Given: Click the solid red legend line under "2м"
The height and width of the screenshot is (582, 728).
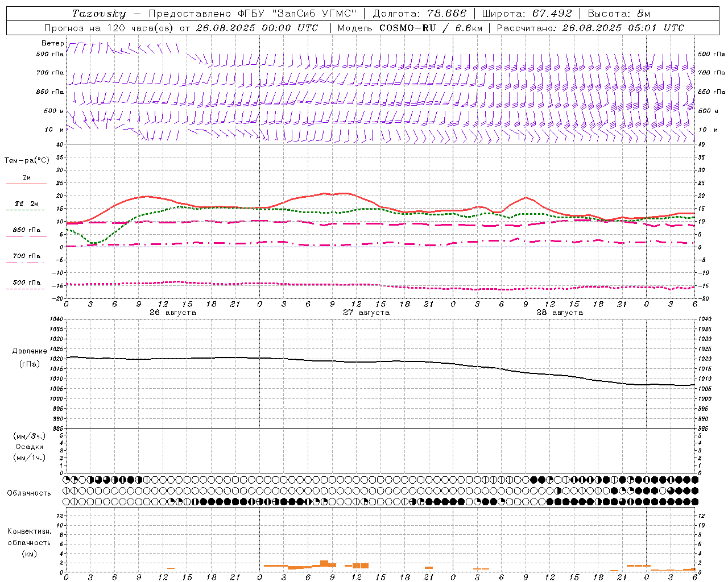Looking at the screenshot, I should [x=26, y=184].
